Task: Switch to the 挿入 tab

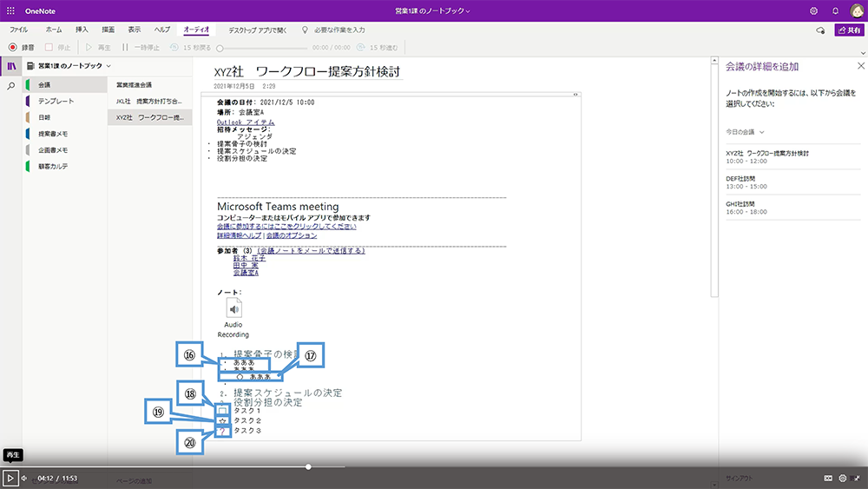Action: tap(82, 30)
